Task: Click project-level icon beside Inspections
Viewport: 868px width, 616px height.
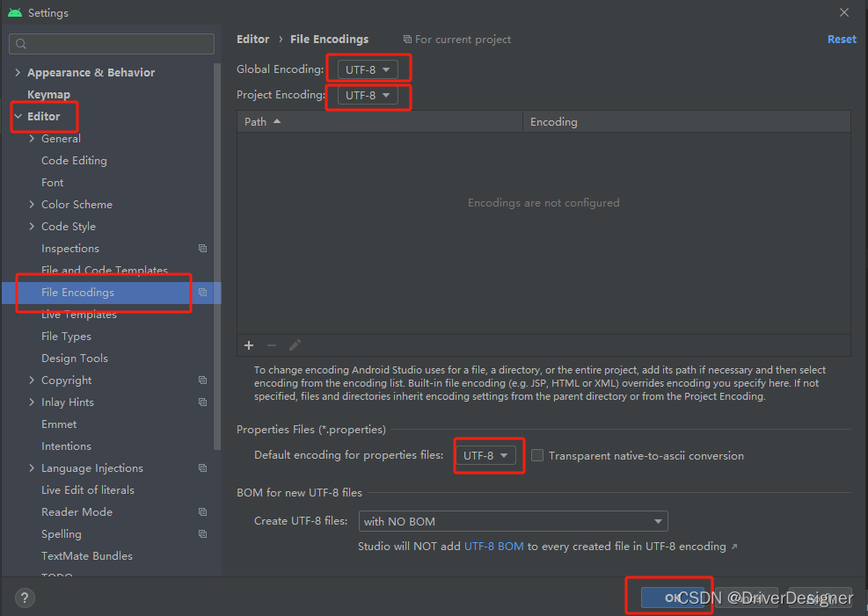Action: [x=202, y=249]
